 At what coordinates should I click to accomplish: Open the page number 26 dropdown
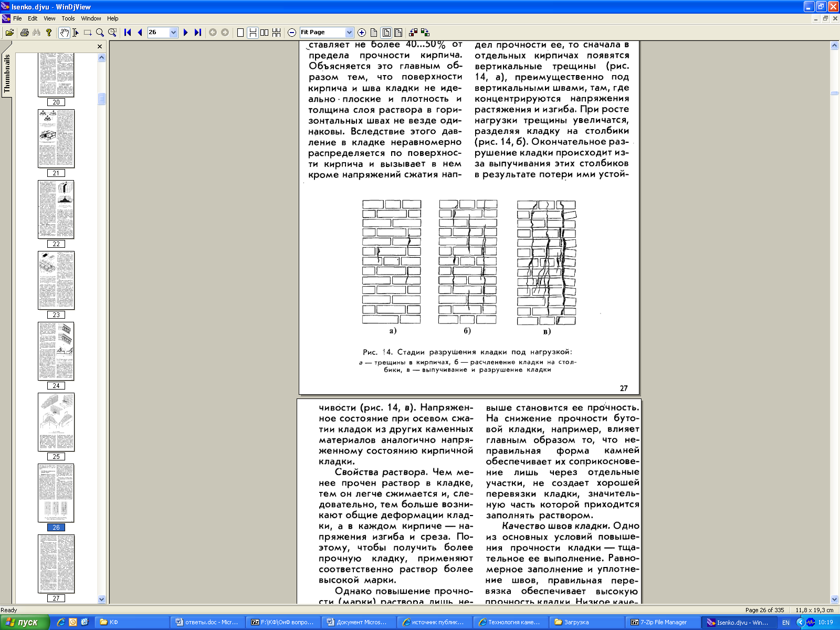173,33
